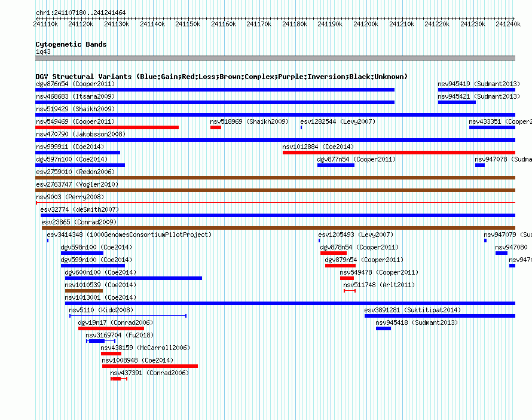
Task: Click the nsv947078 variant label
Action: pos(503,159)
